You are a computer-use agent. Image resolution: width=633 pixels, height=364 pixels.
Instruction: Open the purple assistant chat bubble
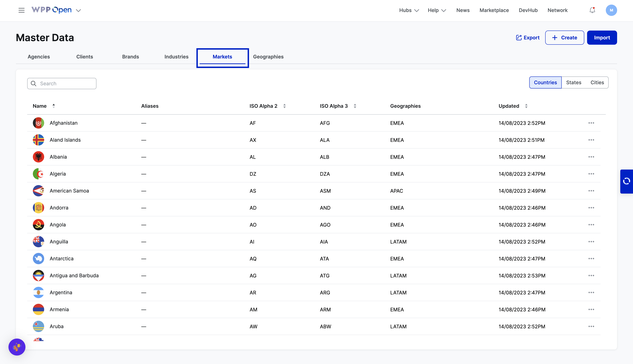17,347
